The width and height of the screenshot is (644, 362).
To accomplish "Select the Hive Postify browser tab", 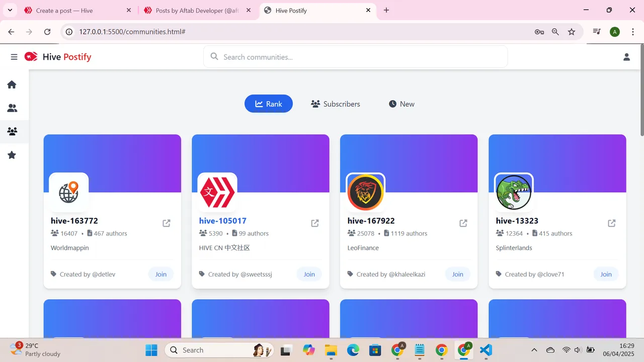I will (x=318, y=10).
